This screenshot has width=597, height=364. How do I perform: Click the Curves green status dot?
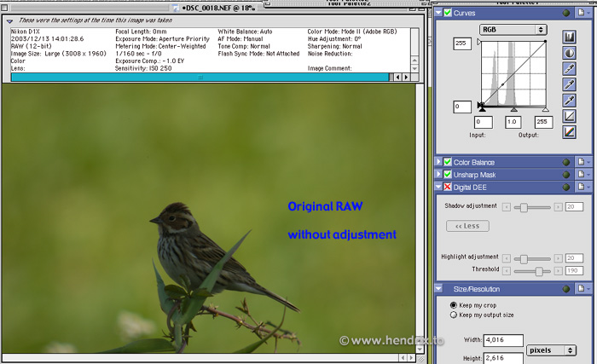coord(566,13)
